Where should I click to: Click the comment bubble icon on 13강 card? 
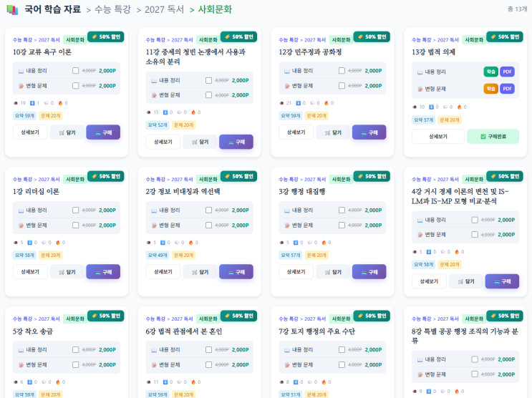[x=445, y=107]
